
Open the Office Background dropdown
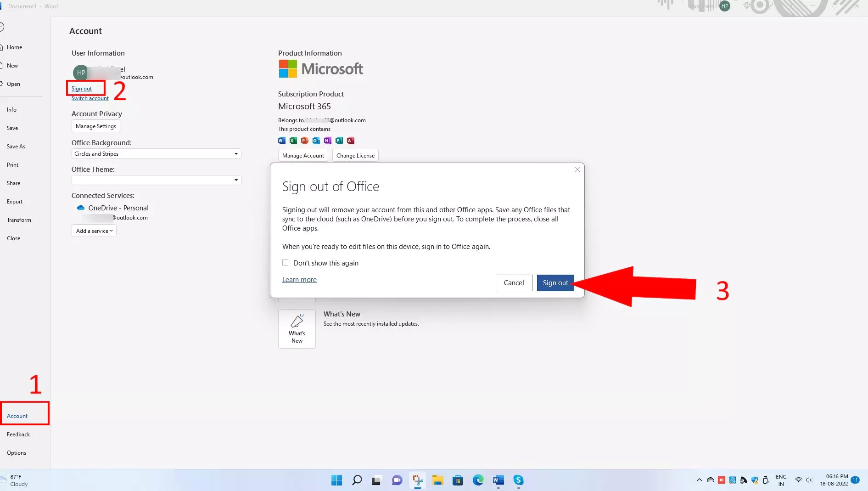(x=236, y=153)
